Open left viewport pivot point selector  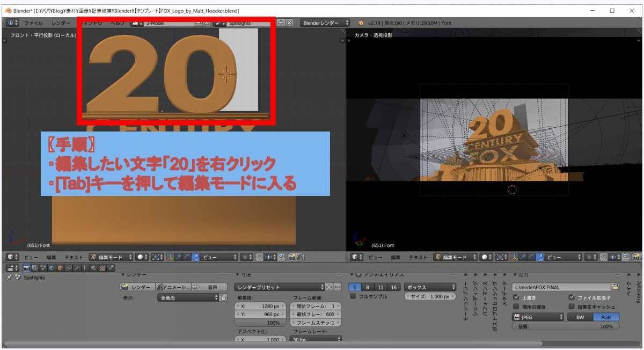coord(157,257)
